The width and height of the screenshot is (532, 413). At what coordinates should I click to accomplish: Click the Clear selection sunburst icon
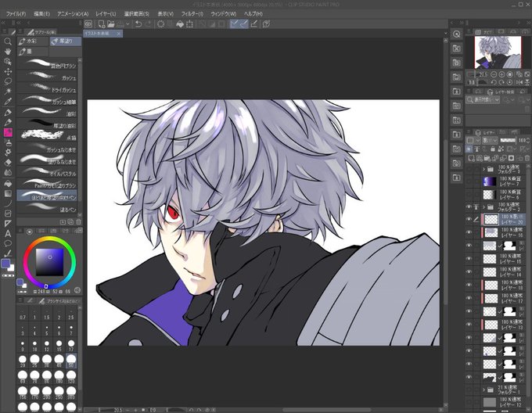coord(161,24)
